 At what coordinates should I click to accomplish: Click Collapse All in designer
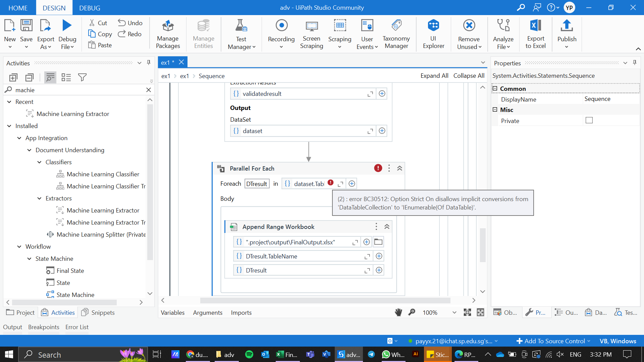point(469,76)
